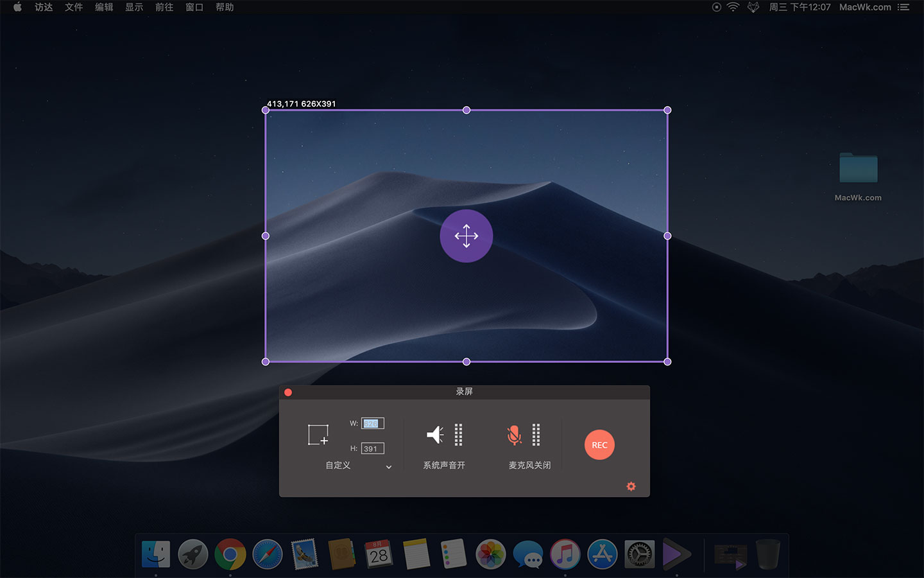This screenshot has width=924, height=578.
Task: Click the recording status icon in menu bar
Action: [x=717, y=7]
